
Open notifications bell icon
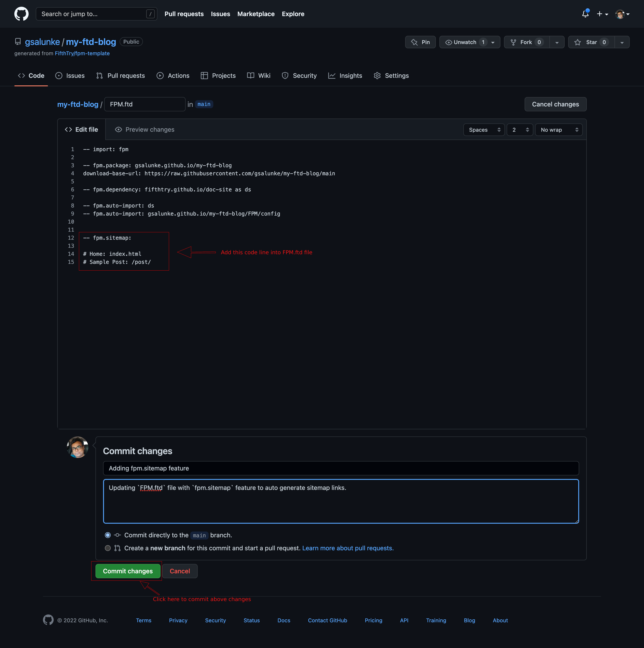(x=585, y=14)
